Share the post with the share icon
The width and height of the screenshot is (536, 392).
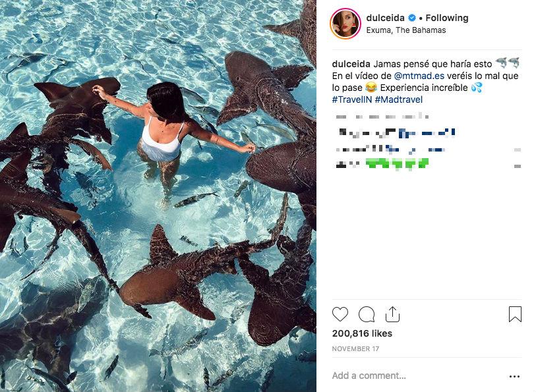[392, 314]
